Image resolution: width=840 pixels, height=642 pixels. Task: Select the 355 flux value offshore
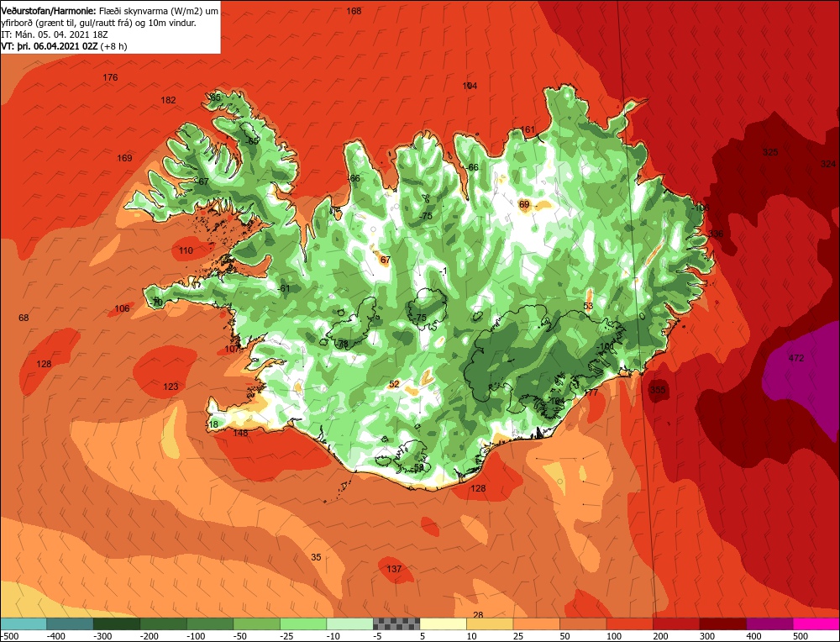(x=658, y=390)
